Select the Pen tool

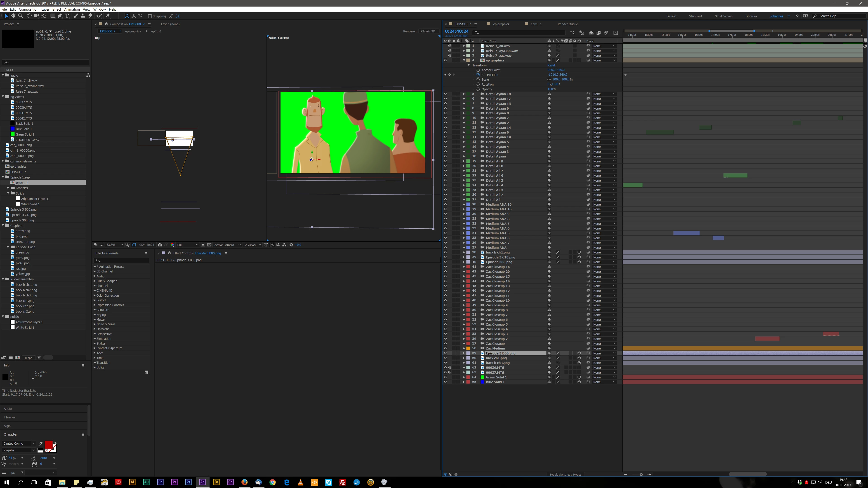60,16
